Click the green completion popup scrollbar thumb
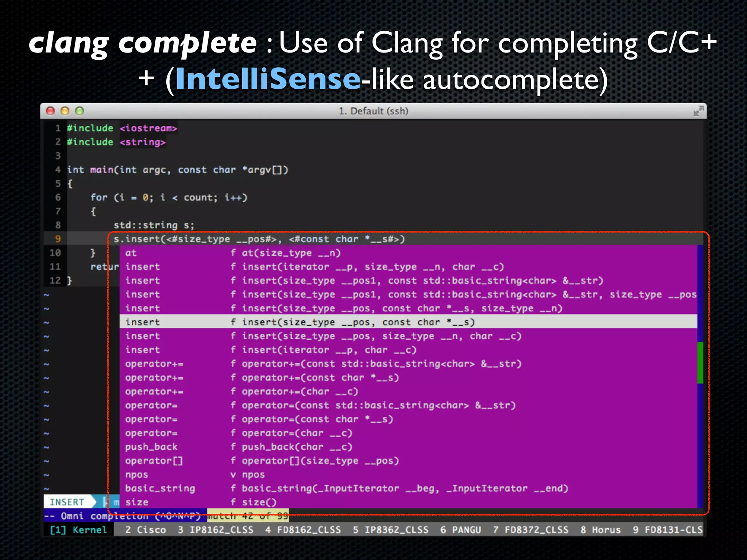This screenshot has height=560, width=747. click(700, 362)
